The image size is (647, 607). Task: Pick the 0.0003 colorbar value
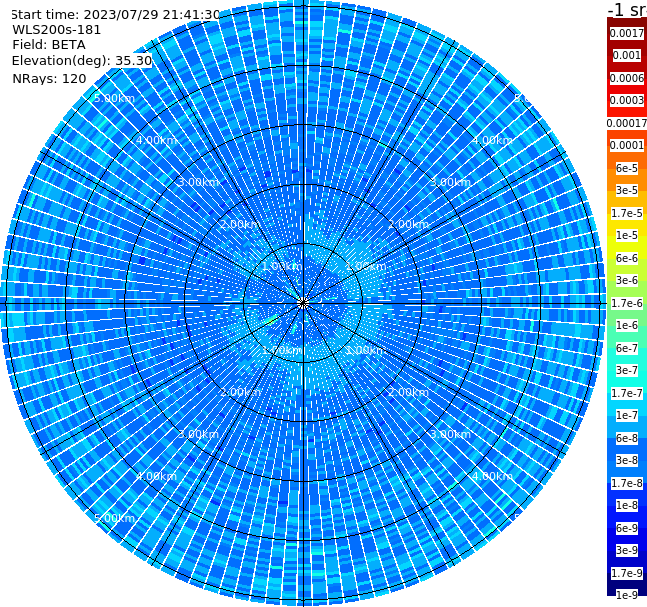point(627,100)
